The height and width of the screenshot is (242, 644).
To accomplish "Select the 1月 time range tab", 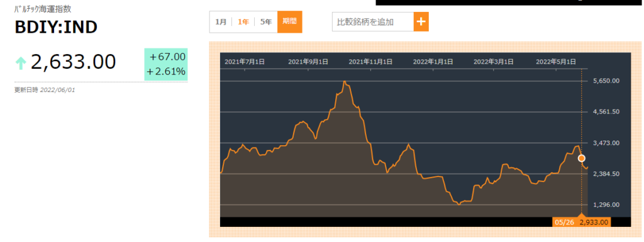I will 221,22.
